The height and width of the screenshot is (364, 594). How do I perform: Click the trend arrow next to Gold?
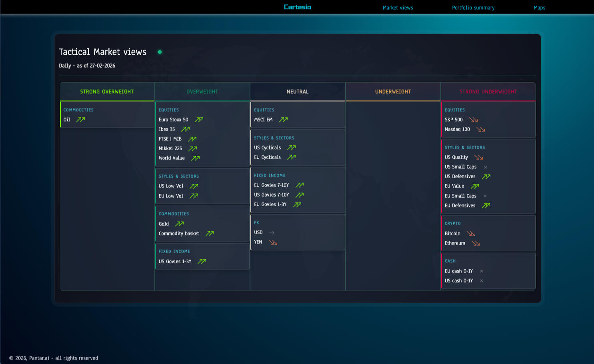[179, 224]
